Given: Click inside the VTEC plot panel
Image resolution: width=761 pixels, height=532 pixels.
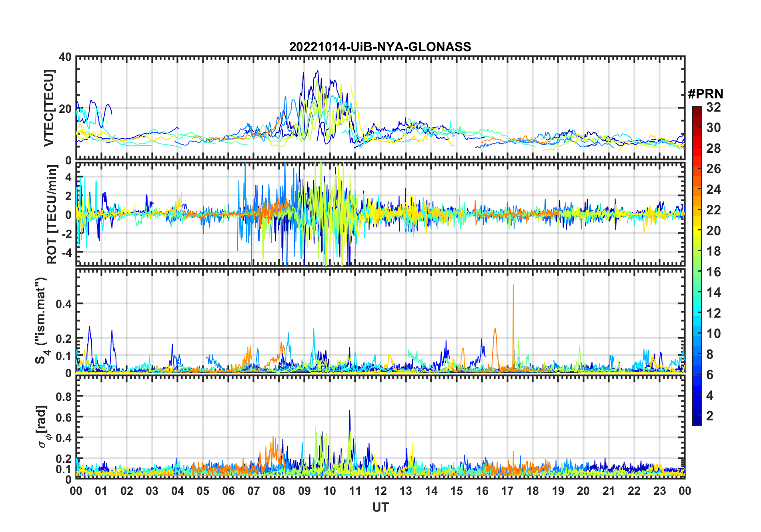Looking at the screenshot, I should [380, 108].
